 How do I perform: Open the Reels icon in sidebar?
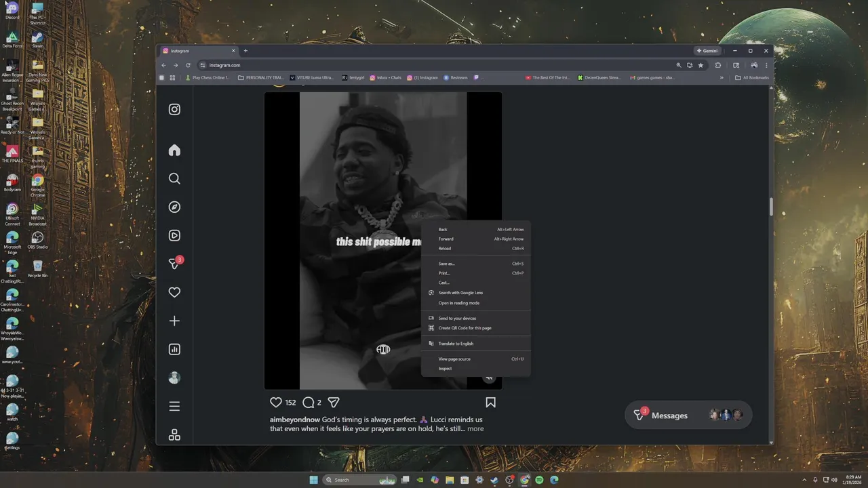174,235
